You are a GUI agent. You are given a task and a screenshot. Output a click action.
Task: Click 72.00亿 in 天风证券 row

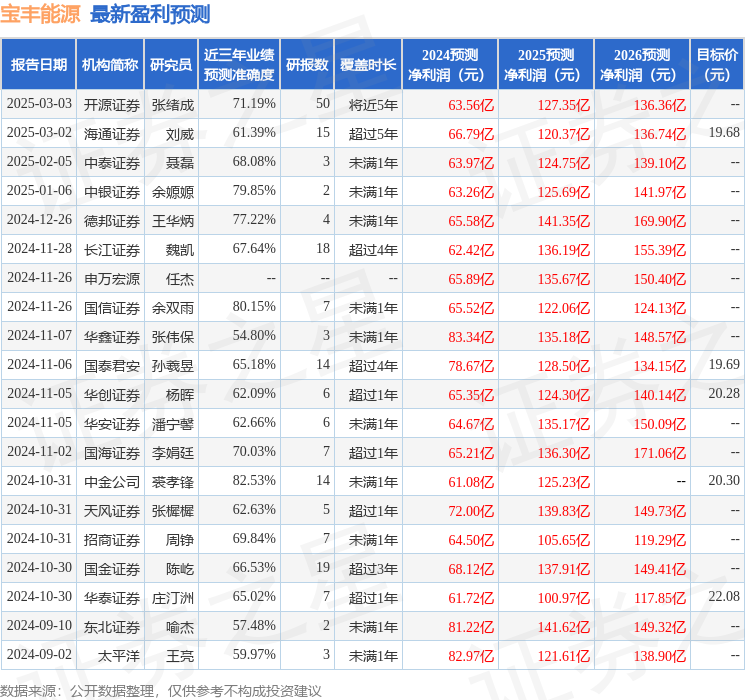[x=471, y=511]
